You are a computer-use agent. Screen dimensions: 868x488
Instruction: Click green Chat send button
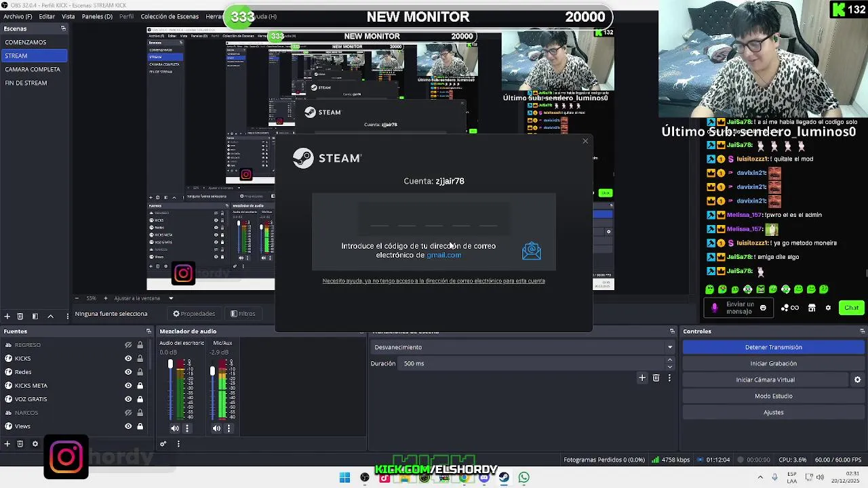pos(851,308)
